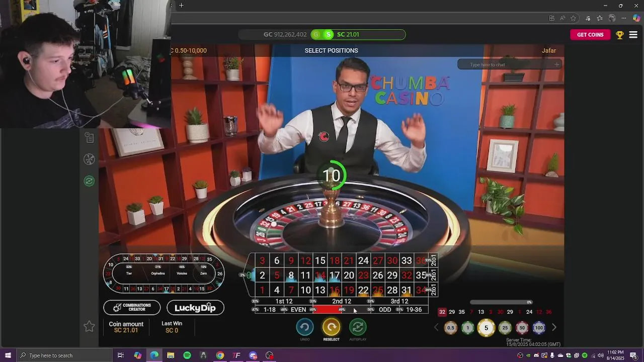This screenshot has width=644, height=362.
Task: Place a bet on 19-36
Action: click(414, 310)
